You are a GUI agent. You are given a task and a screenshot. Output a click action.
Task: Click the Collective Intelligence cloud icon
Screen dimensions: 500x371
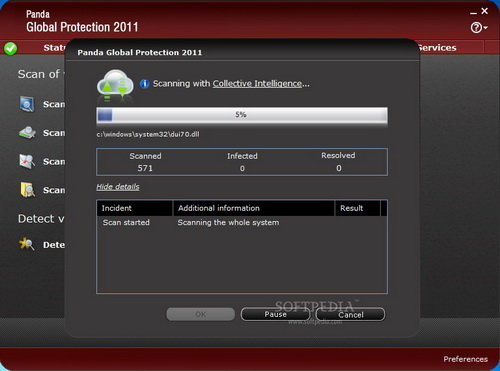(115, 85)
